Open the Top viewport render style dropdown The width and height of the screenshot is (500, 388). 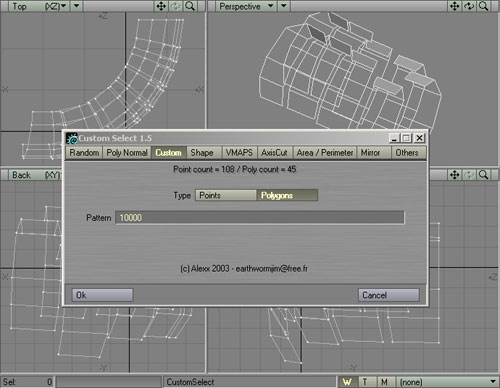(x=77, y=6)
